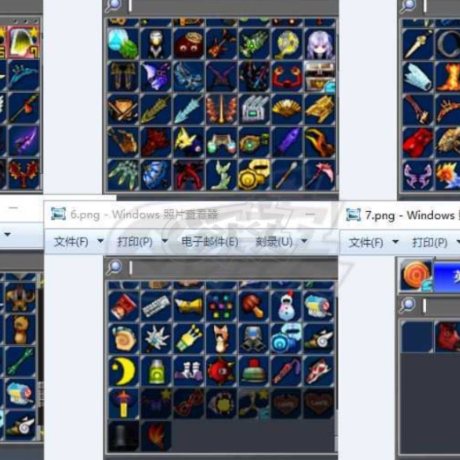This screenshot has width=460, height=460.
Task: Select the red wings in upper left window
Action: click(x=23, y=174)
